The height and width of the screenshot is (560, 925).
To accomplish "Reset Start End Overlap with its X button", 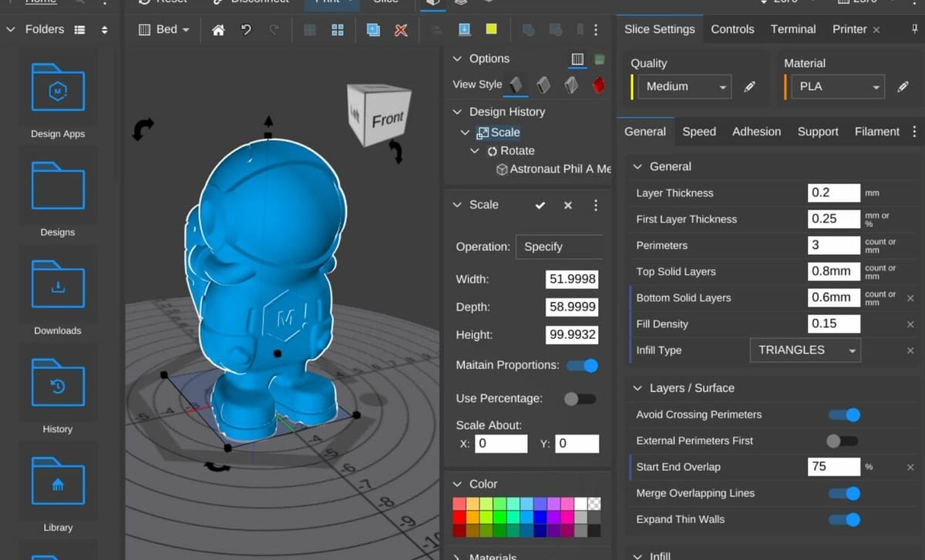I will [x=910, y=468].
